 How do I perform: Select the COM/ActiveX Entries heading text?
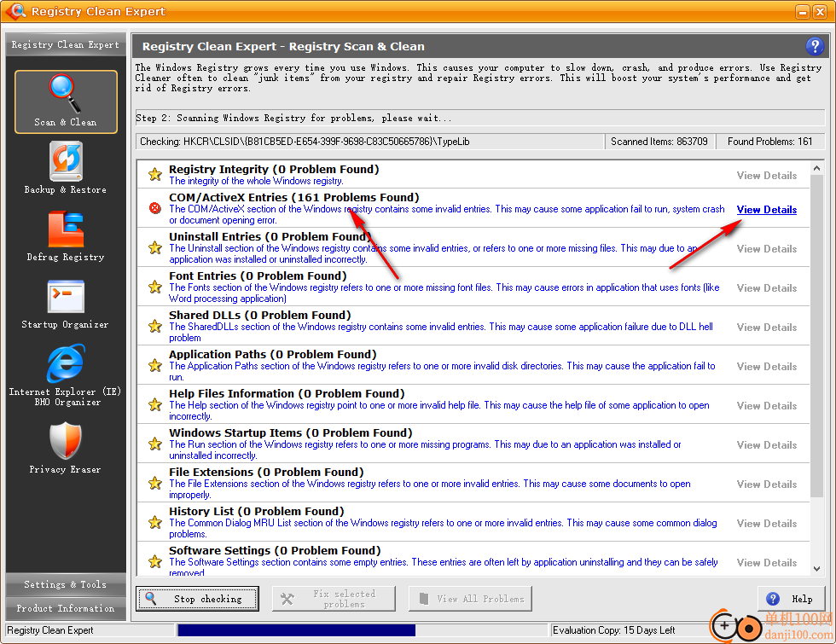pos(294,197)
